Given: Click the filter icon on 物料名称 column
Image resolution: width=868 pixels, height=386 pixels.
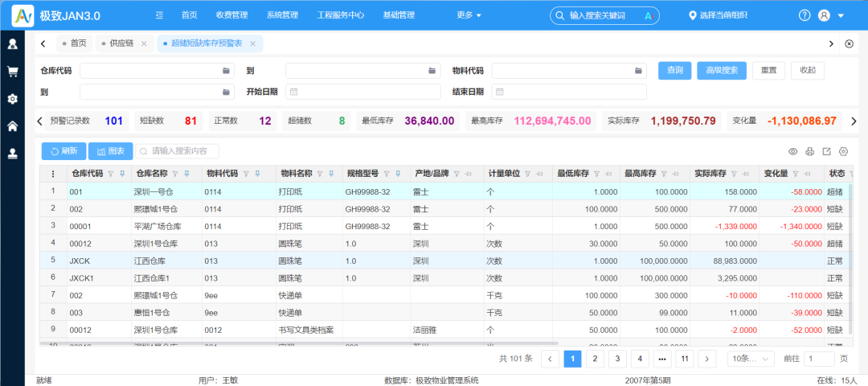Looking at the screenshot, I should coord(320,174).
